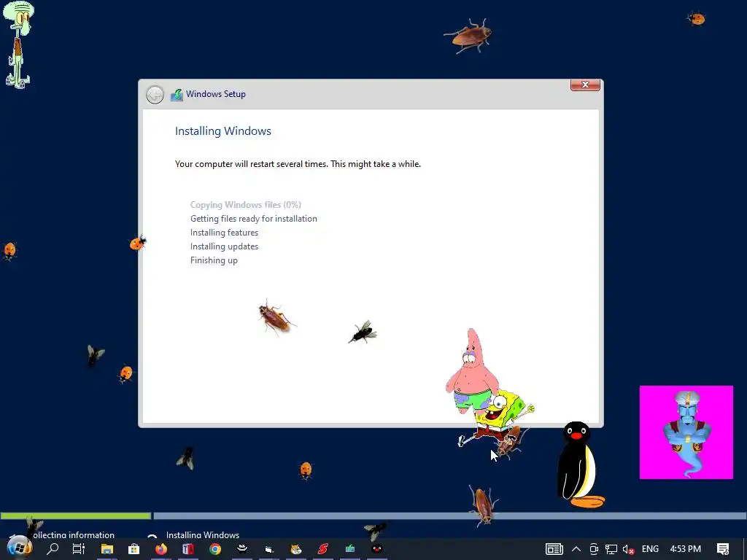Screen dimensions: 747x560
Task: Switch ENG input language indicator
Action: (x=650, y=549)
